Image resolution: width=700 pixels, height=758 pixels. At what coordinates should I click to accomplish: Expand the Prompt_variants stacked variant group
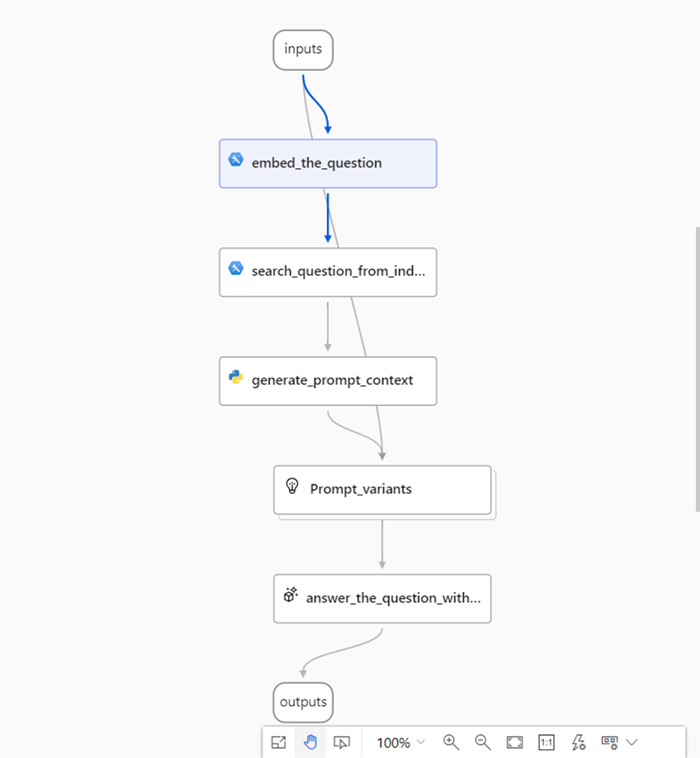click(493, 515)
